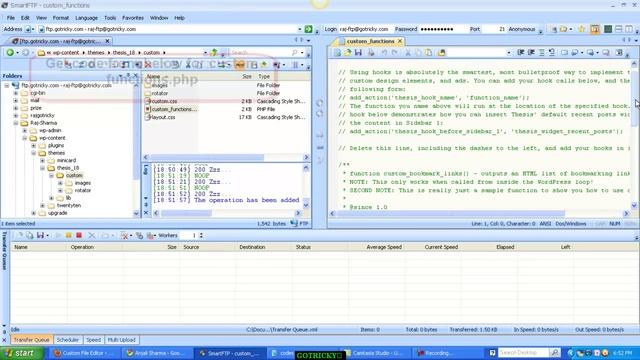The height and width of the screenshot is (360, 640).
Task: Click the Remove X icon in Transfer Queue toolbar
Action: 92,236
